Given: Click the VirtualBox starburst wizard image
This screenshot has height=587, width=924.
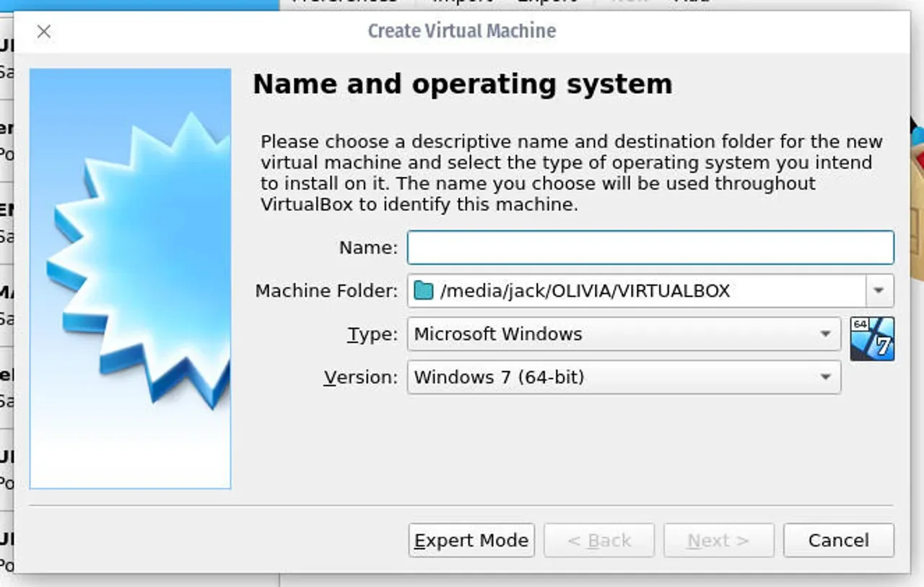Looking at the screenshot, I should [131, 279].
